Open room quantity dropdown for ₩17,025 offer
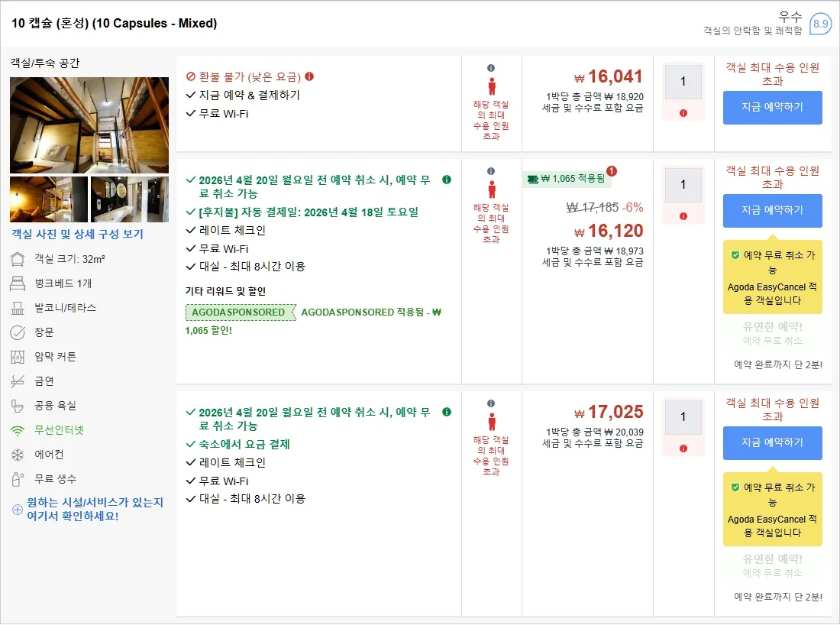 tap(683, 417)
